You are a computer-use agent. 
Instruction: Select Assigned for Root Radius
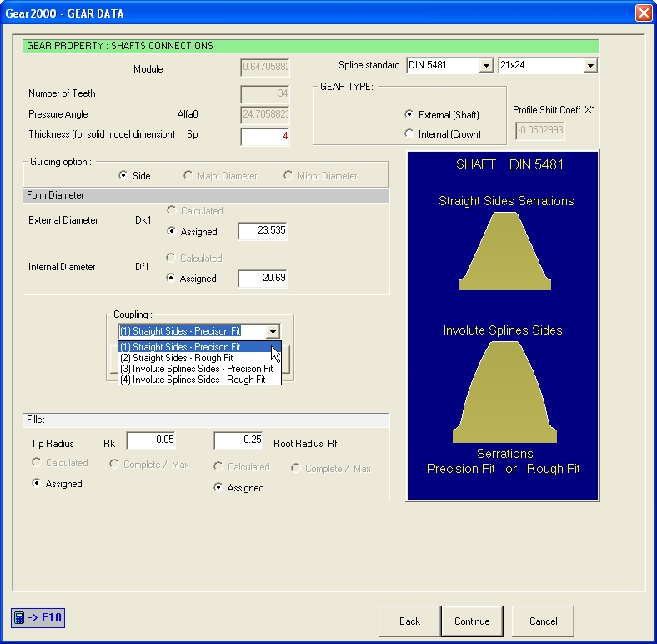238,487
